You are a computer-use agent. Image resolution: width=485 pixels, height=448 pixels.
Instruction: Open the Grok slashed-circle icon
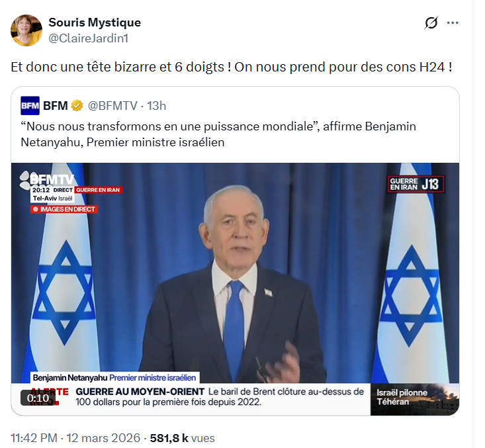[431, 22]
